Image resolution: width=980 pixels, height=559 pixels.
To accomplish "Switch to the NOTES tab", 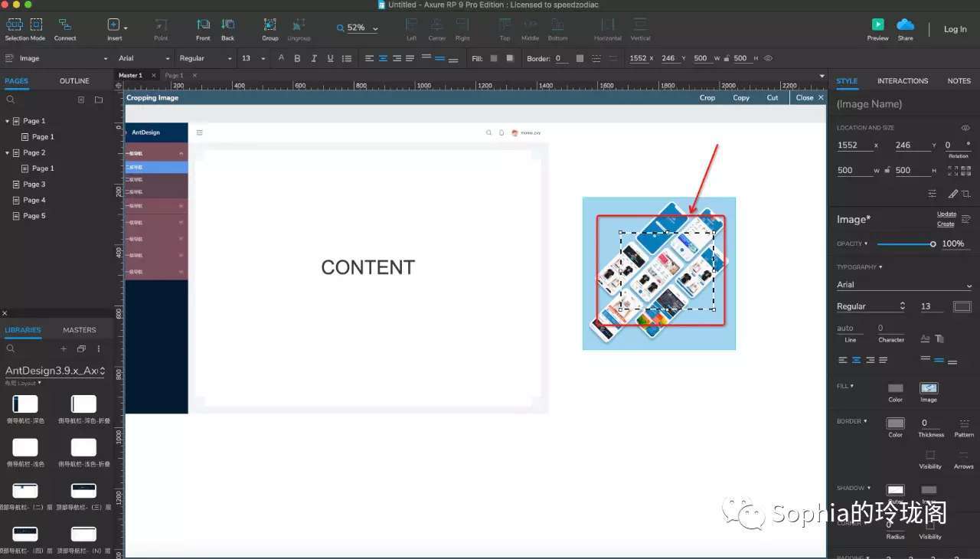I will click(x=959, y=80).
